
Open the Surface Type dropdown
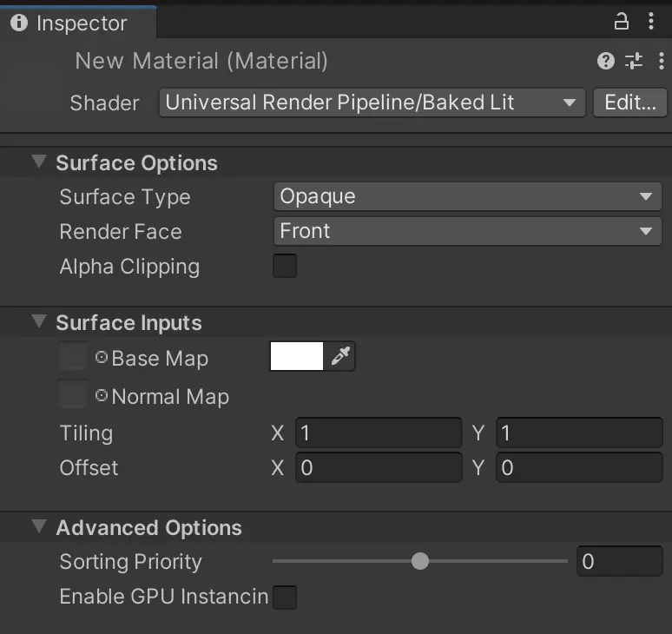466,196
